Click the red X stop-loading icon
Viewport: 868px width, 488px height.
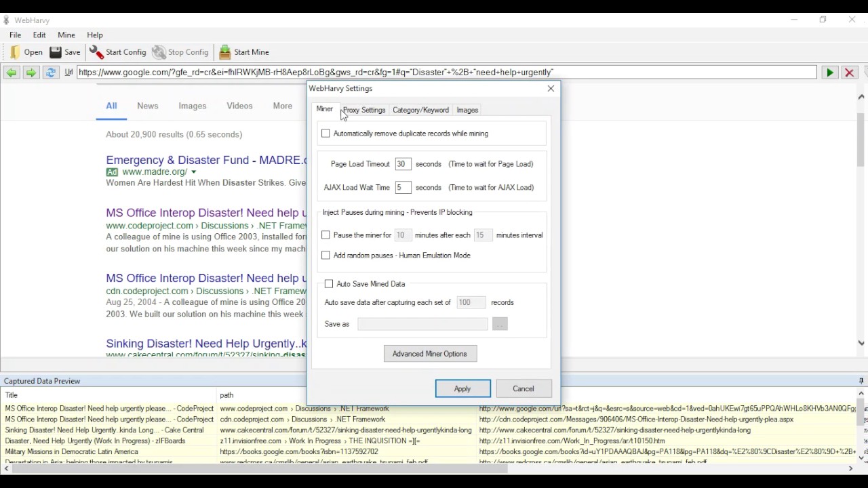849,73
